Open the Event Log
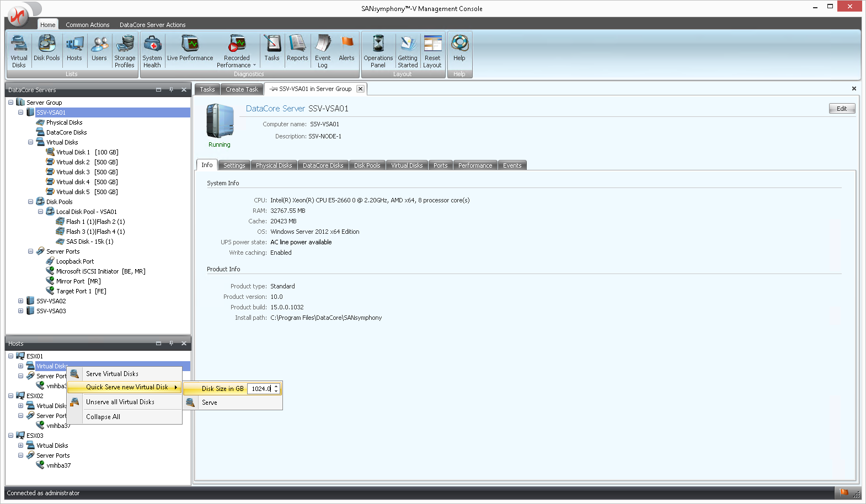The image size is (866, 504). click(323, 51)
